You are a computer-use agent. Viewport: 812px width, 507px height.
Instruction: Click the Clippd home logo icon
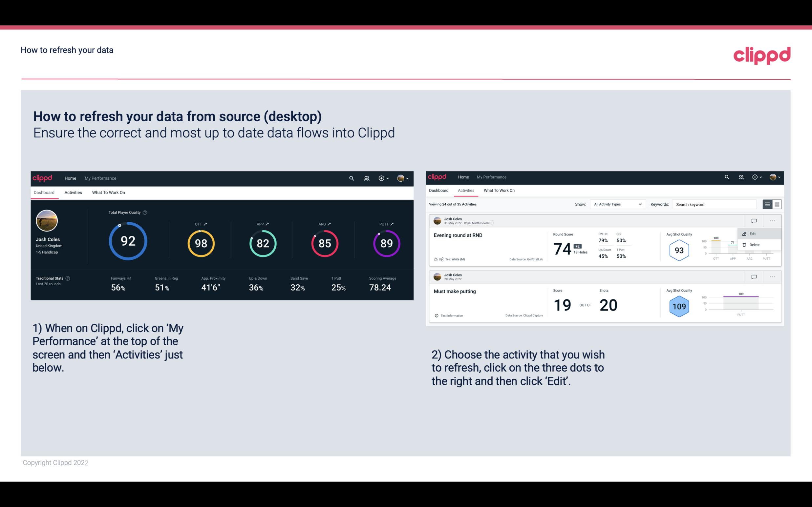43,178
